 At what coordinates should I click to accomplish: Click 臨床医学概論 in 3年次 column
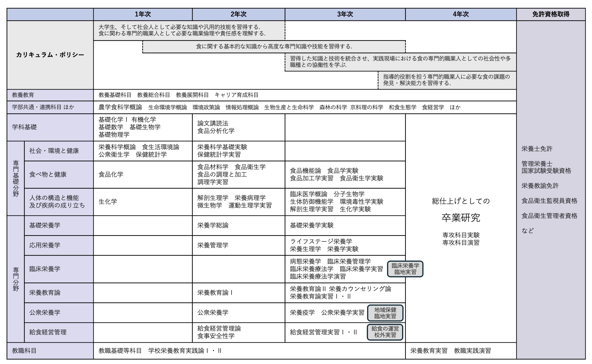[x=309, y=194]
